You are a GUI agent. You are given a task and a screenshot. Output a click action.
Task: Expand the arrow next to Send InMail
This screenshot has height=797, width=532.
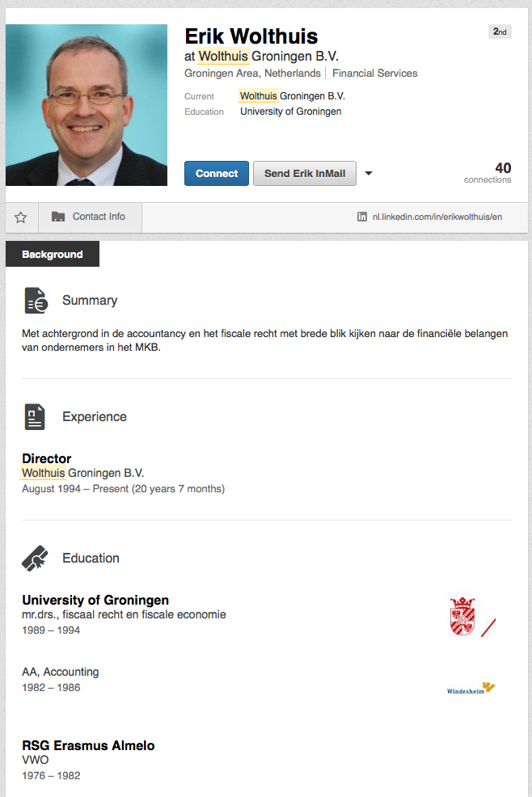tap(369, 173)
